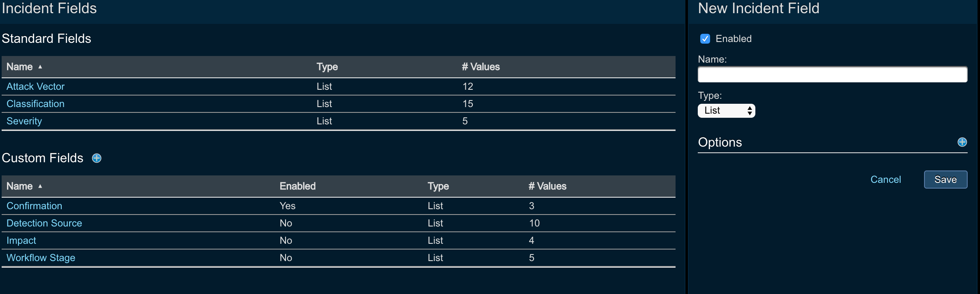Screen dimensions: 980x294
Task: Click the Save button
Action: tap(945, 180)
